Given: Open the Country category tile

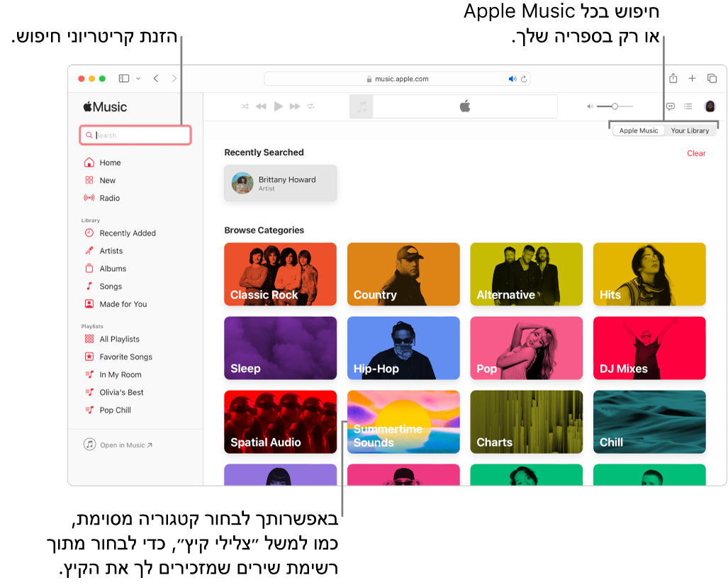Looking at the screenshot, I should point(403,274).
